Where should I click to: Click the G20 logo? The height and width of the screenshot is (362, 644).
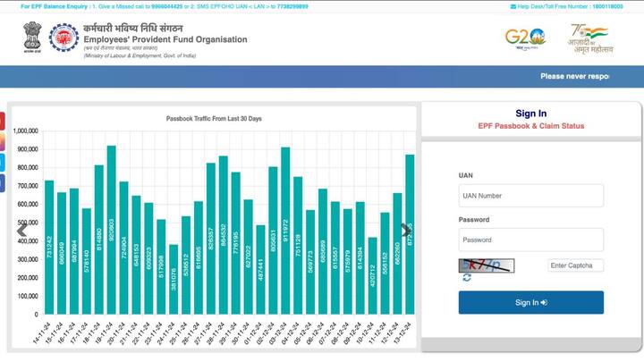tap(524, 38)
